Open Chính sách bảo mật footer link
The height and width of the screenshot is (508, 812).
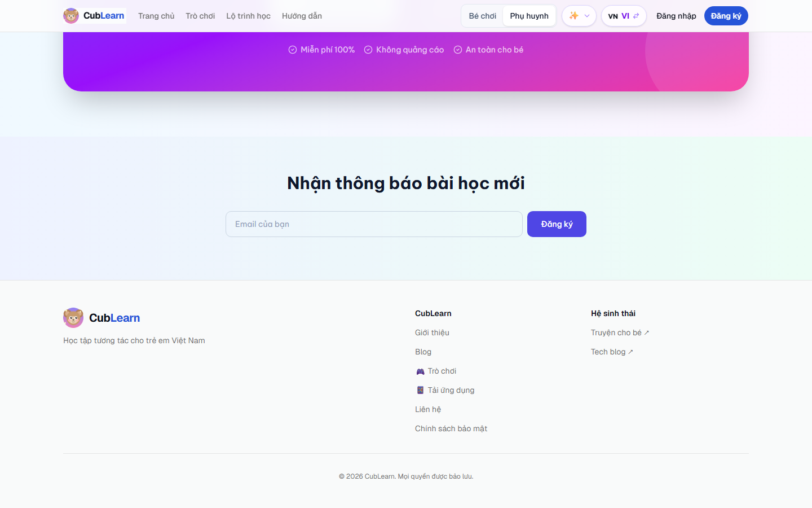click(451, 428)
